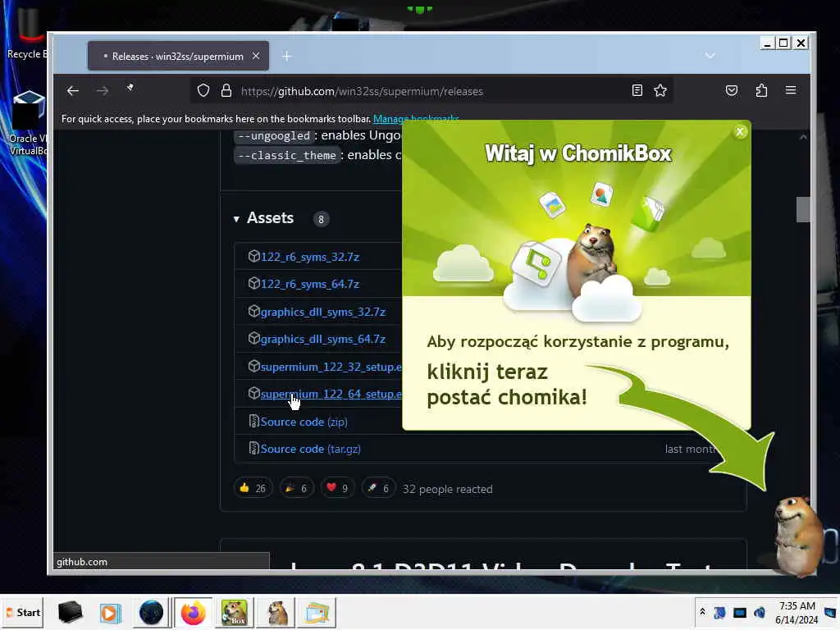
Task: Download Source code (tar.gz)
Action: coord(310,449)
